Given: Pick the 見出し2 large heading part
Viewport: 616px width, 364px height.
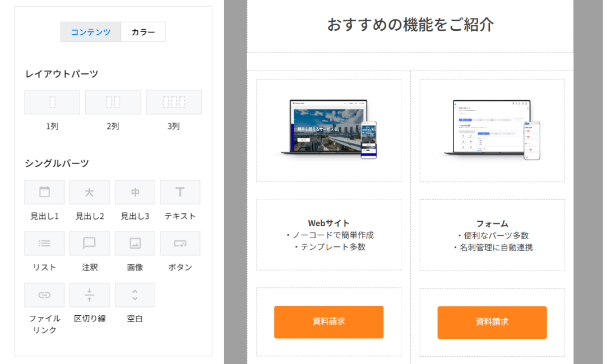Looking at the screenshot, I should click(x=90, y=192).
